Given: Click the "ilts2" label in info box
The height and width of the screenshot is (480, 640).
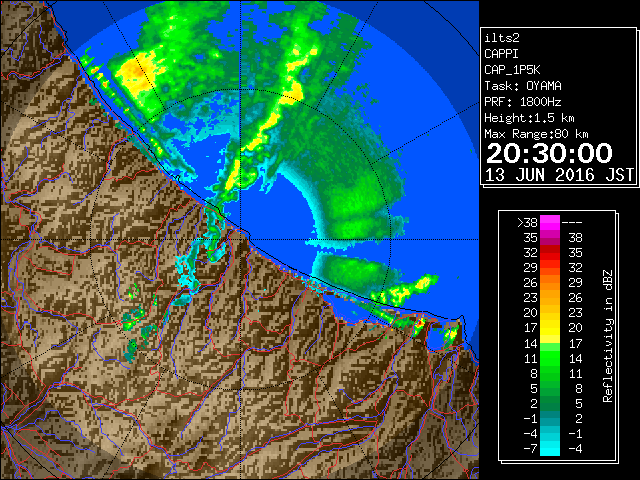Looking at the screenshot, I should tap(502, 38).
